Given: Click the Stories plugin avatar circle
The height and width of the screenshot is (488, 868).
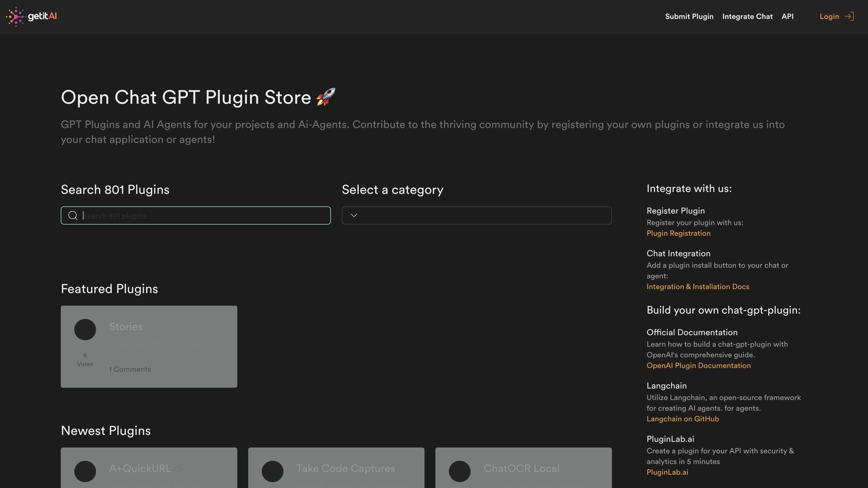Looking at the screenshot, I should click(85, 329).
